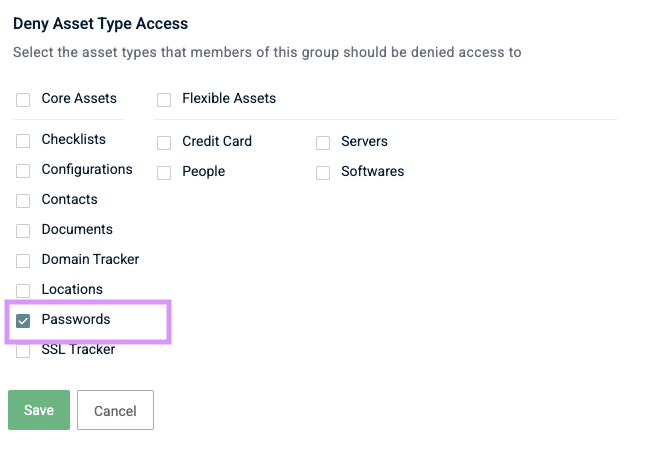Viewport: 656px width, 451px height.
Task: Check the Locations checkbox
Action: (x=23, y=291)
